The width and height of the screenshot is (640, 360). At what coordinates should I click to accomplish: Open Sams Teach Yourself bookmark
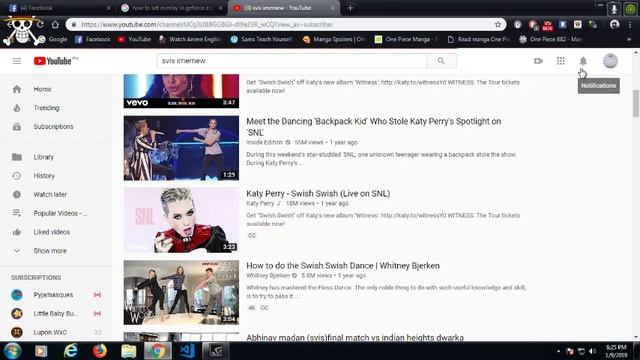coord(262,39)
